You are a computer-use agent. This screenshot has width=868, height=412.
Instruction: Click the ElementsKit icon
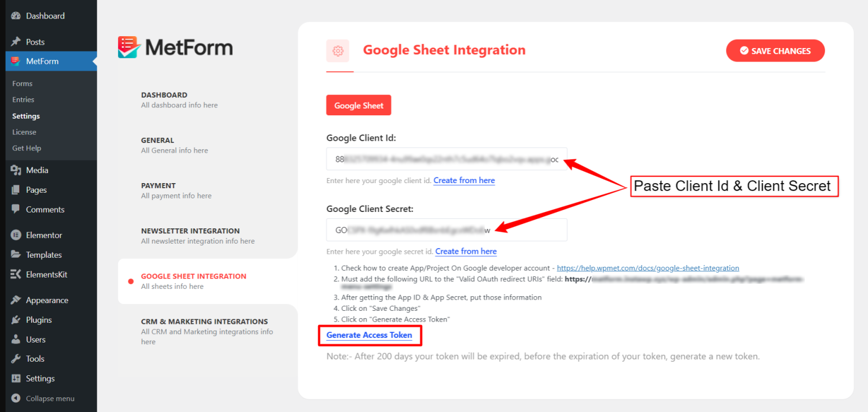pos(16,274)
